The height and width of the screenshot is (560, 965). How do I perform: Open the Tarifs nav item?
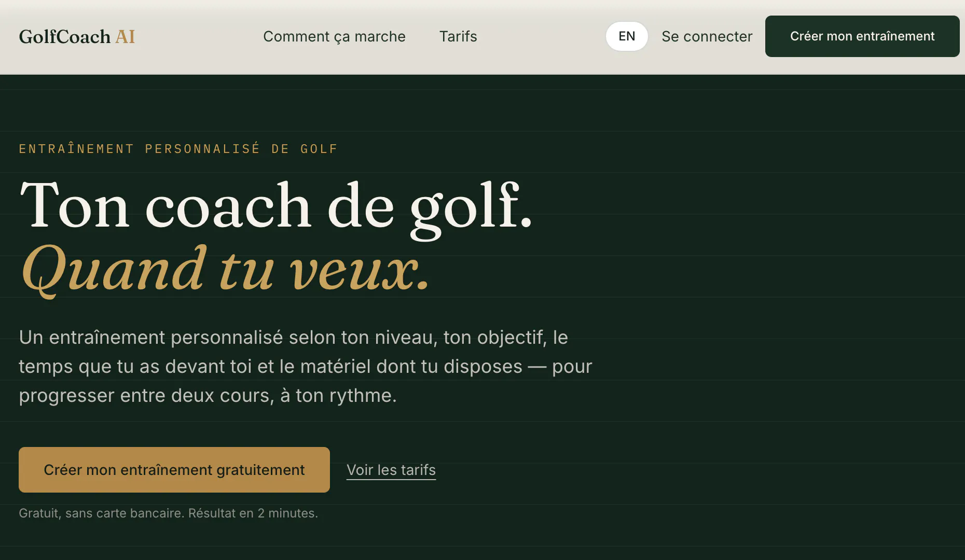[458, 36]
